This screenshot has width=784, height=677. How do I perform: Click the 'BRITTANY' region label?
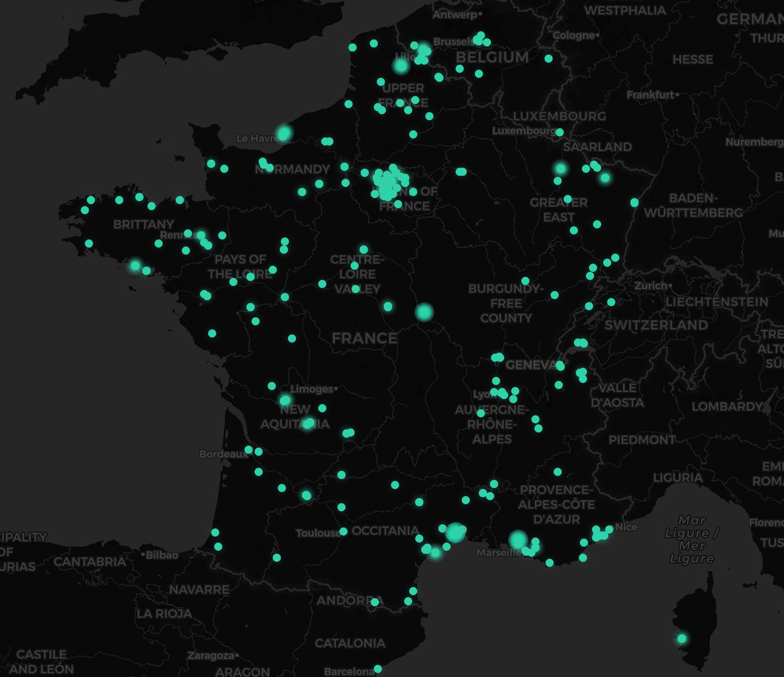click(x=143, y=224)
